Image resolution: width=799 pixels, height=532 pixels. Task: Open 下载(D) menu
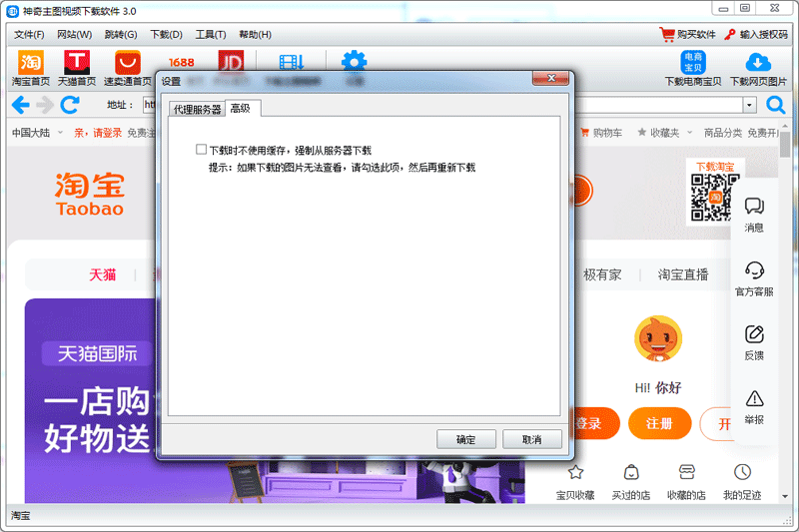pos(166,35)
